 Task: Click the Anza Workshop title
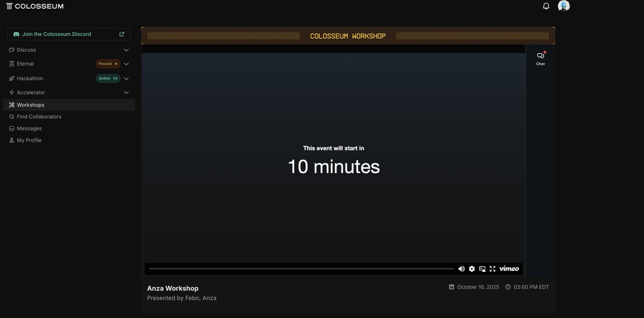pyautogui.click(x=173, y=288)
